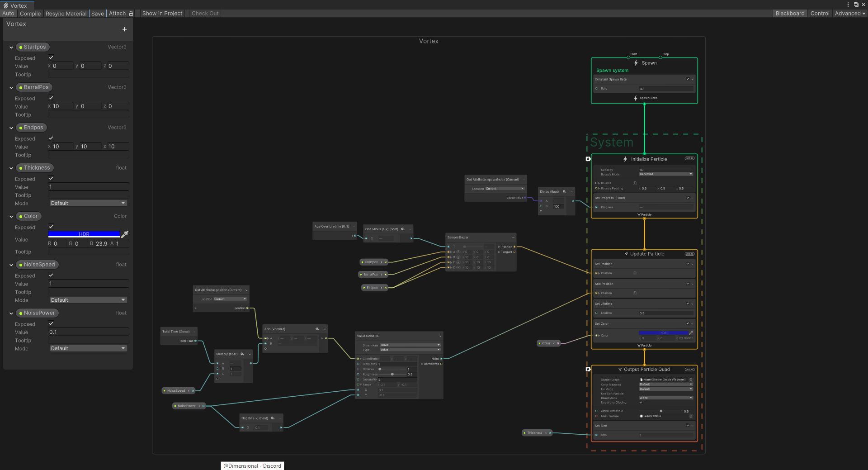Uncheck Exposed for the Startpos property

(x=51, y=57)
